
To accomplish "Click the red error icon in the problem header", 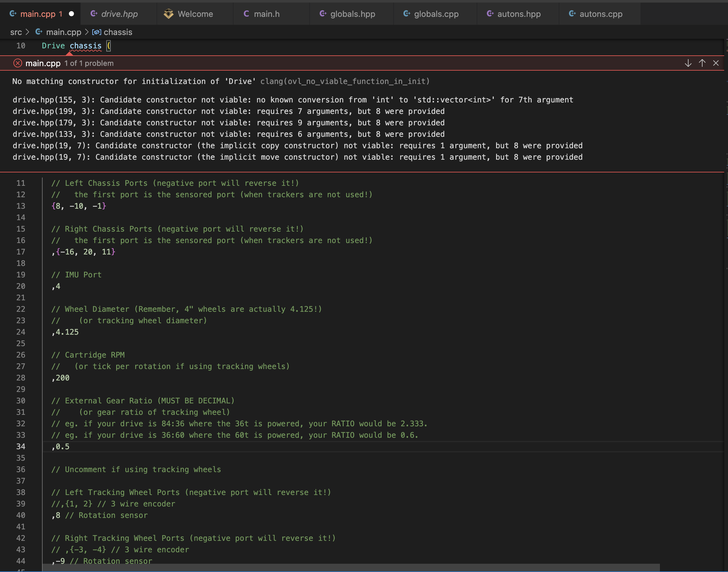I will pos(17,63).
